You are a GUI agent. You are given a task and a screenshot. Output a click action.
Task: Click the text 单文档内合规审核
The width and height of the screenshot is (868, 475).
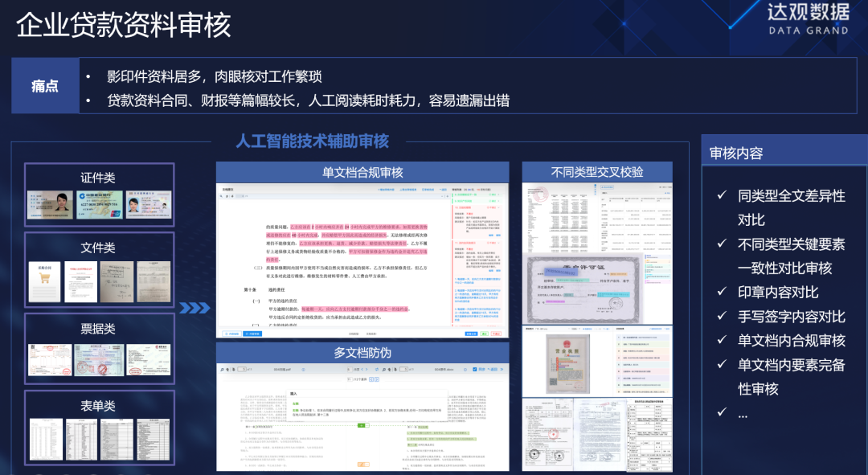[792, 341]
